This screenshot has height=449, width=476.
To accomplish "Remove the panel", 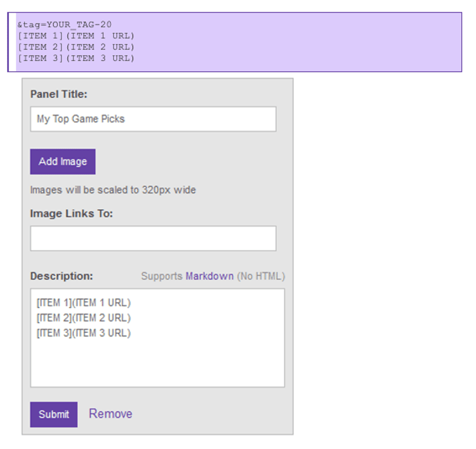I will click(x=111, y=414).
